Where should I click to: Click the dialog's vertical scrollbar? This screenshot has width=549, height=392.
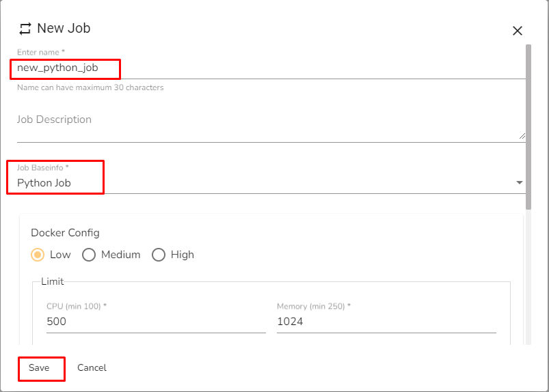coord(528,126)
